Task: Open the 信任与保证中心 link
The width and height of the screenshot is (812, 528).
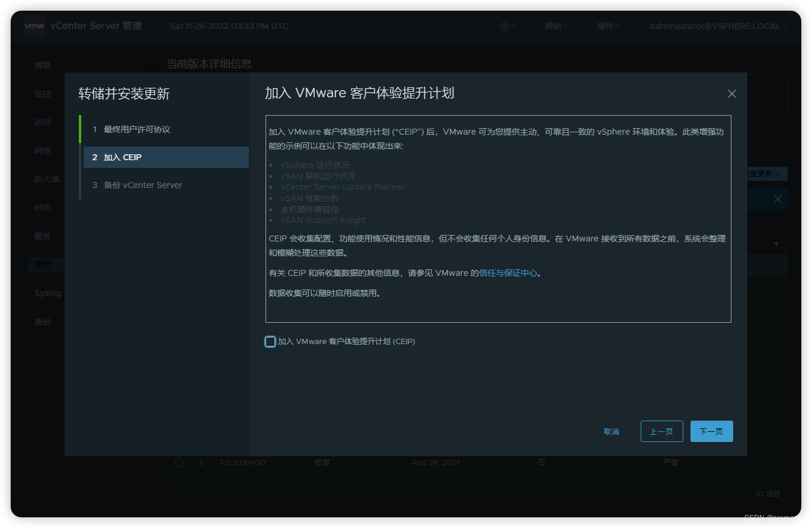Action: (x=508, y=273)
